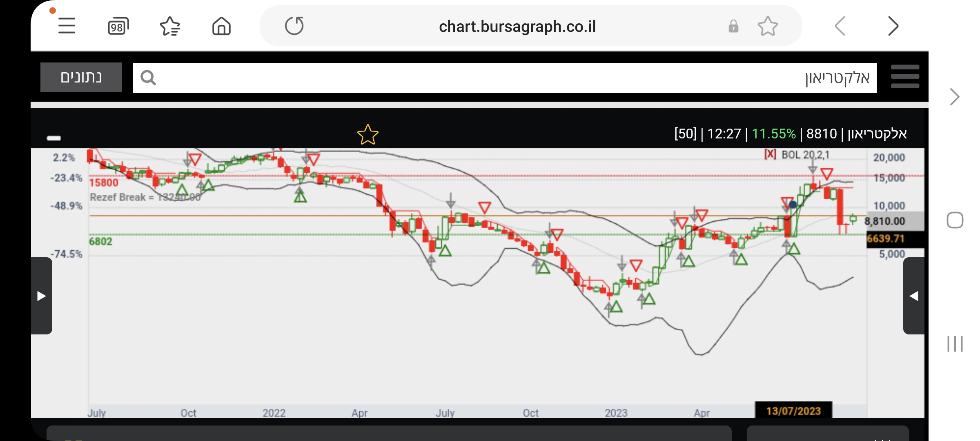Open the bookmarks list star icon
980x441 pixels.
[170, 27]
